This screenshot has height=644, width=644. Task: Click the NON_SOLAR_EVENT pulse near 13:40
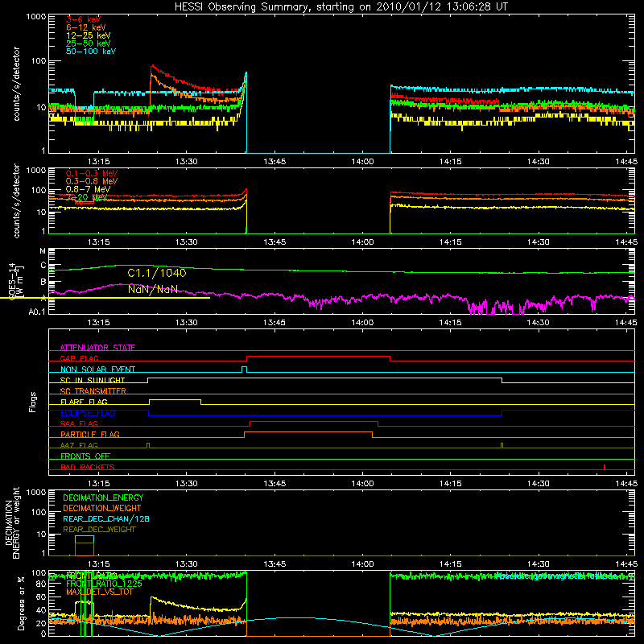245,369
